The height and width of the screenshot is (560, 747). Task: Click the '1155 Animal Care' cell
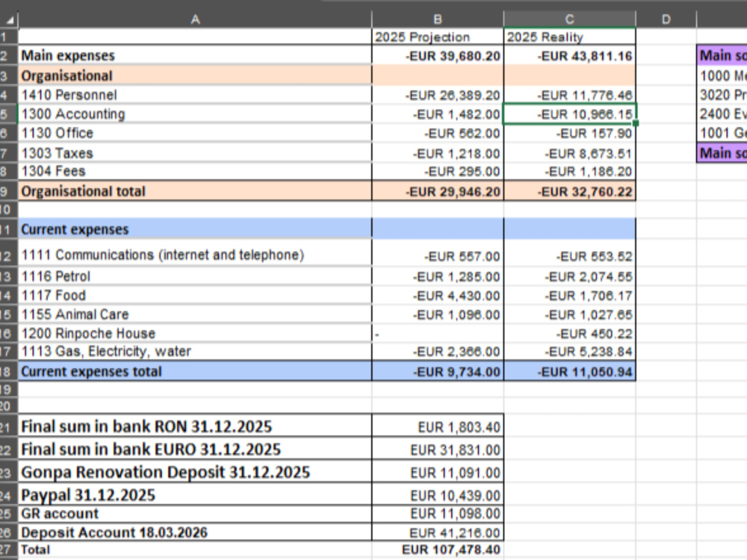(x=195, y=314)
